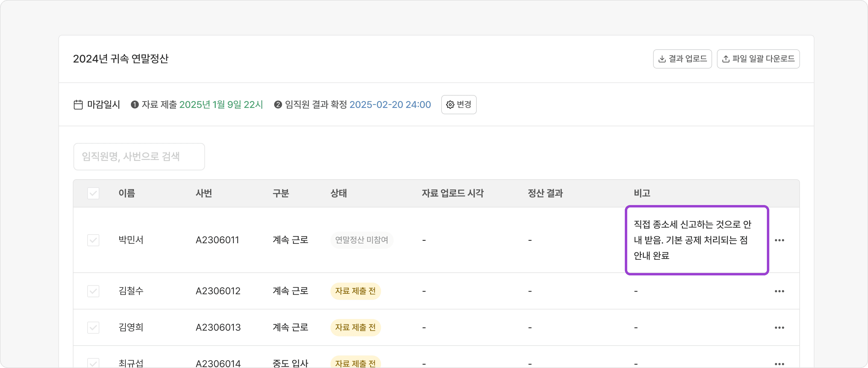868x368 pixels.
Task: Open more options for 김영희 row
Action: 779,327
